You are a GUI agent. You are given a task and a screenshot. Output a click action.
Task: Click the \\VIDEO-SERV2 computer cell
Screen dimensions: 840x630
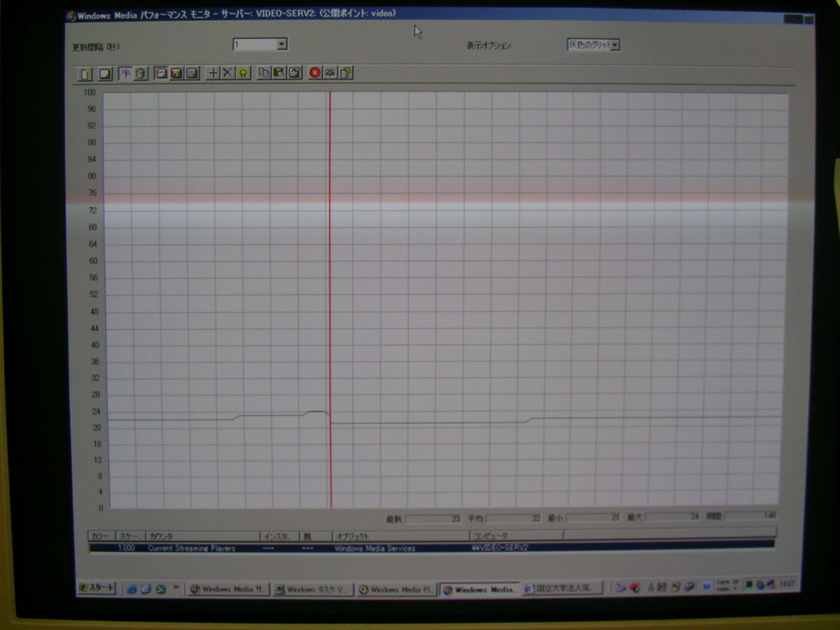click(x=500, y=548)
